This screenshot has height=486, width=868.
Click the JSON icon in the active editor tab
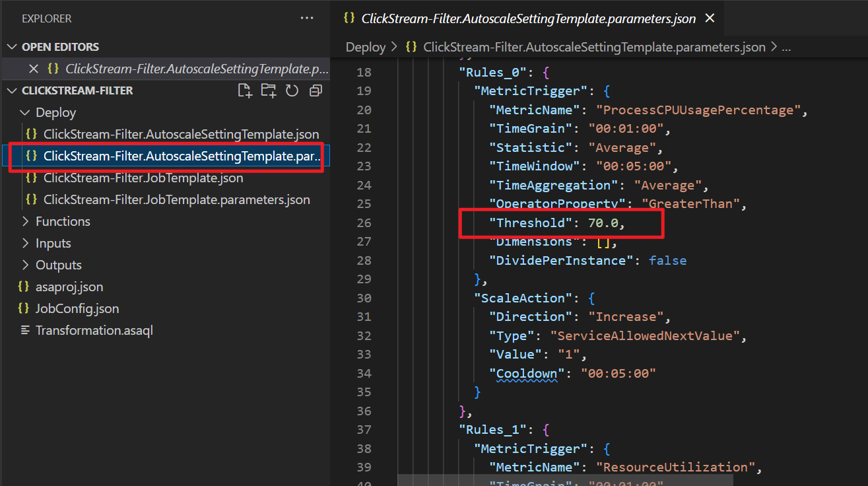pyautogui.click(x=349, y=18)
